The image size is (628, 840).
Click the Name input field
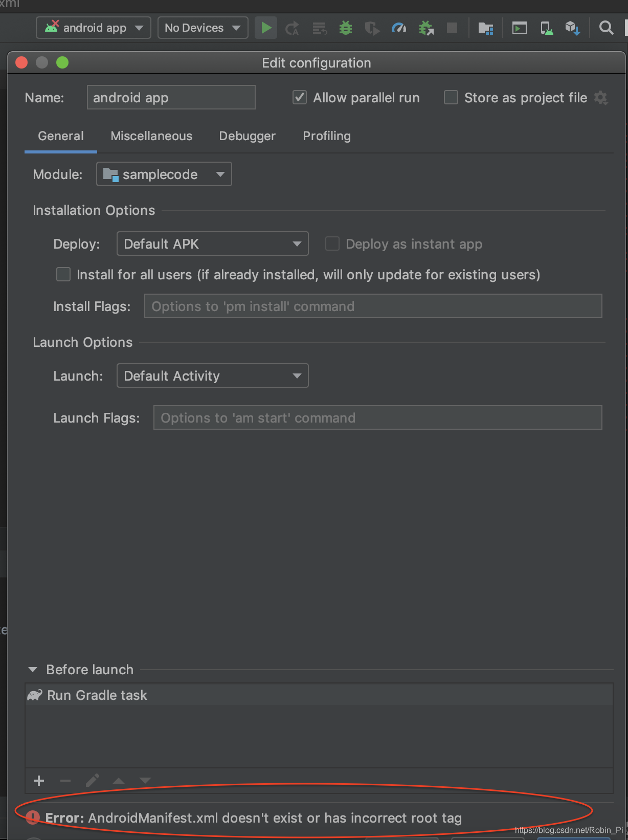(x=171, y=97)
